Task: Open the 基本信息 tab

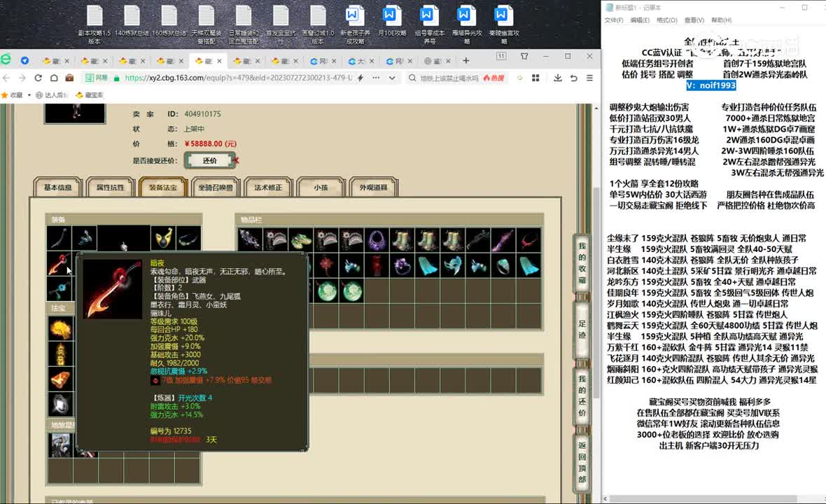Action: 57,188
